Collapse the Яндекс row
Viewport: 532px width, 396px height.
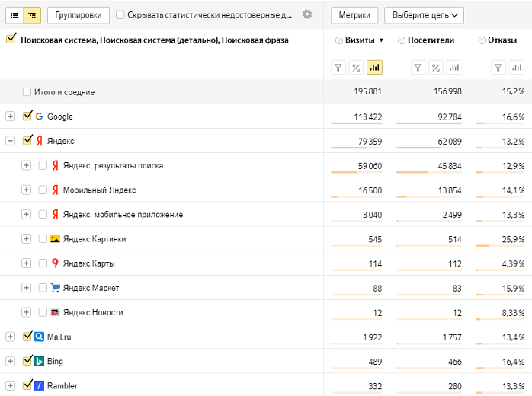[x=11, y=141]
